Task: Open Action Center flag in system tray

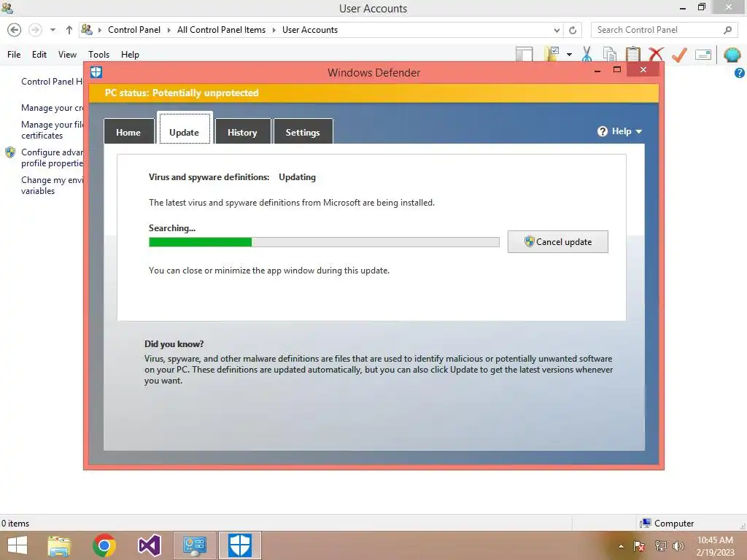Action: click(639, 546)
